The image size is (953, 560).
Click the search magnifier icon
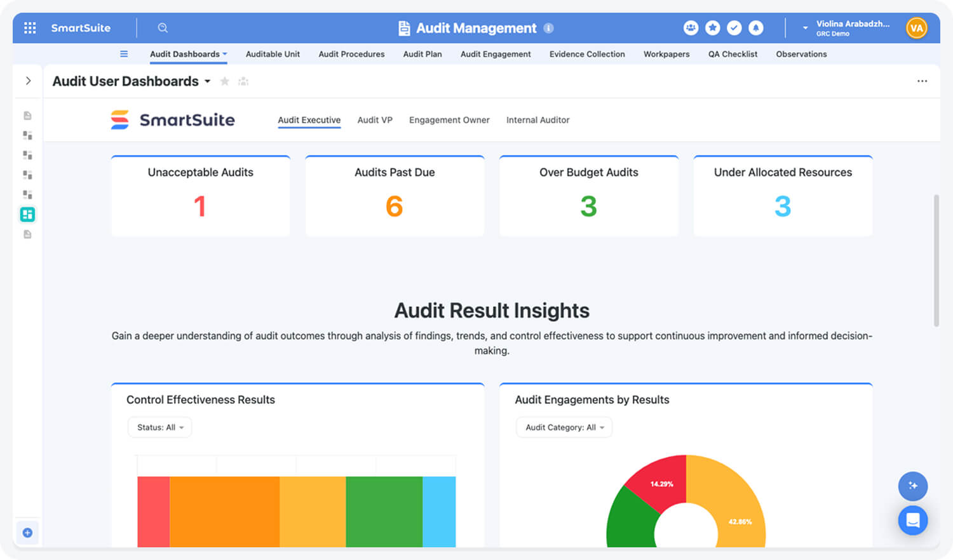click(163, 28)
